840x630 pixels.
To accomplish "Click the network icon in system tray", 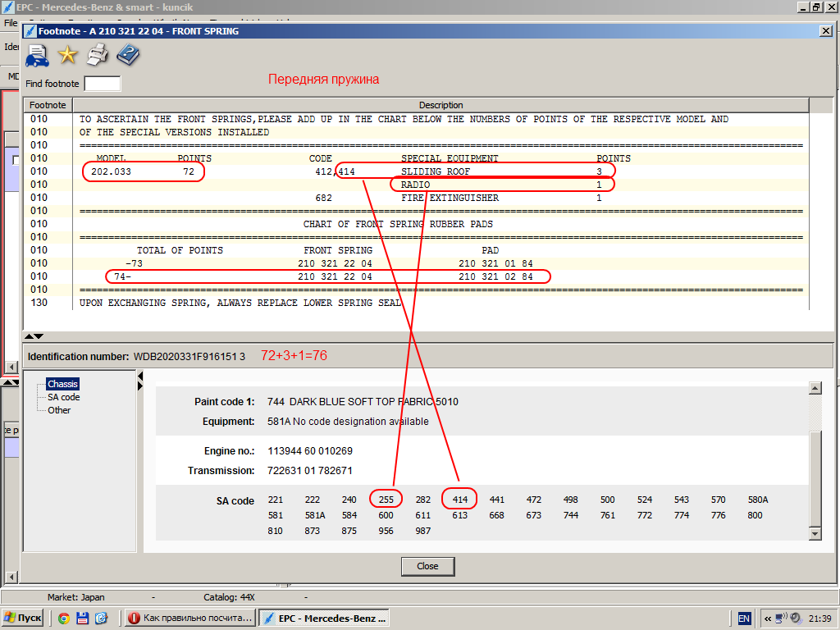I will pyautogui.click(x=782, y=619).
